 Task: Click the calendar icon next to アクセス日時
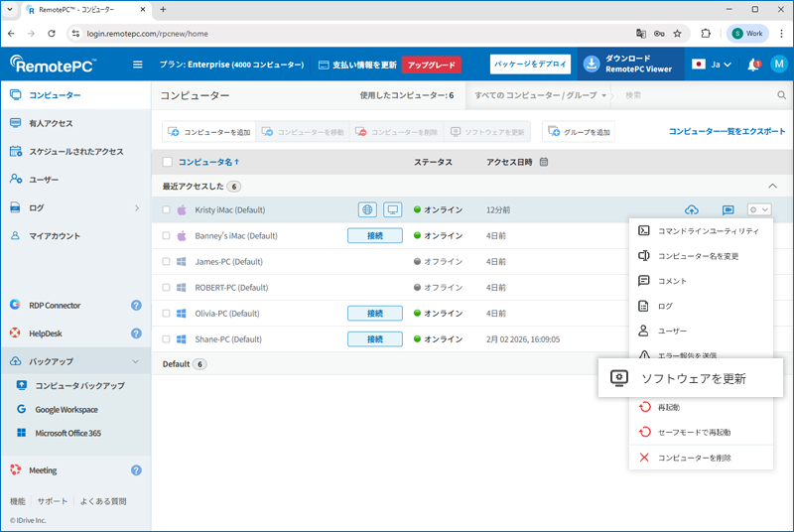tap(544, 162)
